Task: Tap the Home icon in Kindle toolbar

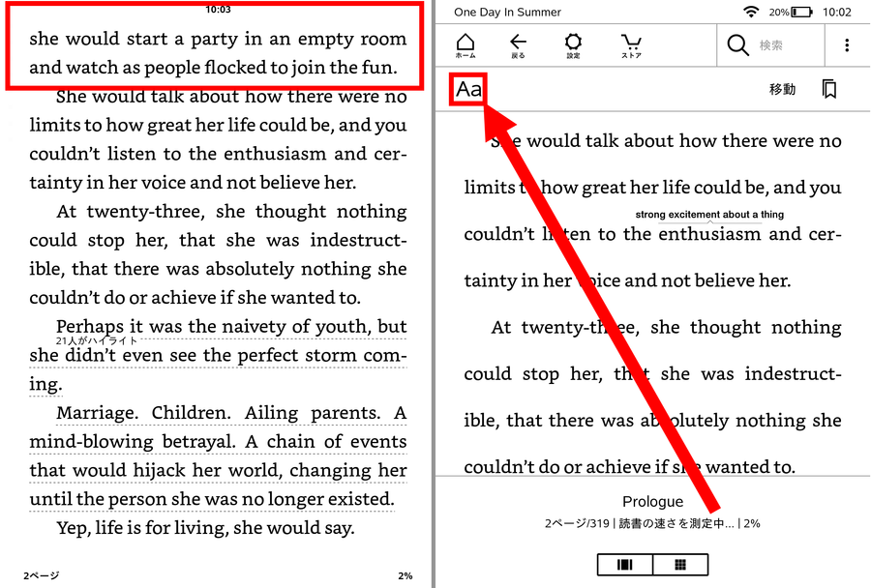Action: pyautogui.click(x=466, y=45)
